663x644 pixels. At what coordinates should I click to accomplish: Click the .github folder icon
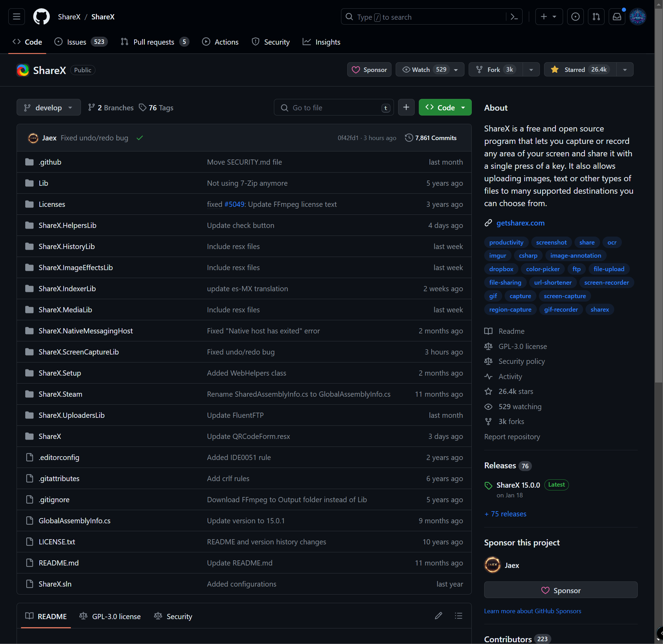(x=29, y=162)
